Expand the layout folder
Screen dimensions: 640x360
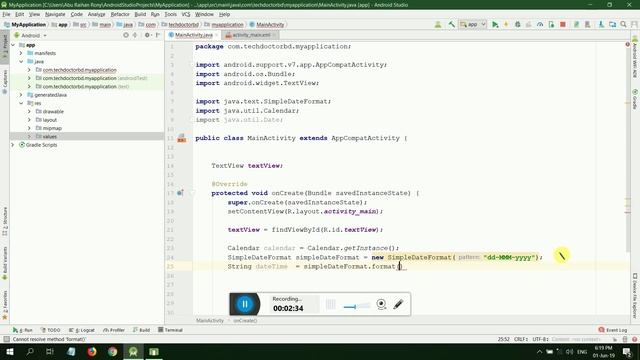[x=29, y=120]
